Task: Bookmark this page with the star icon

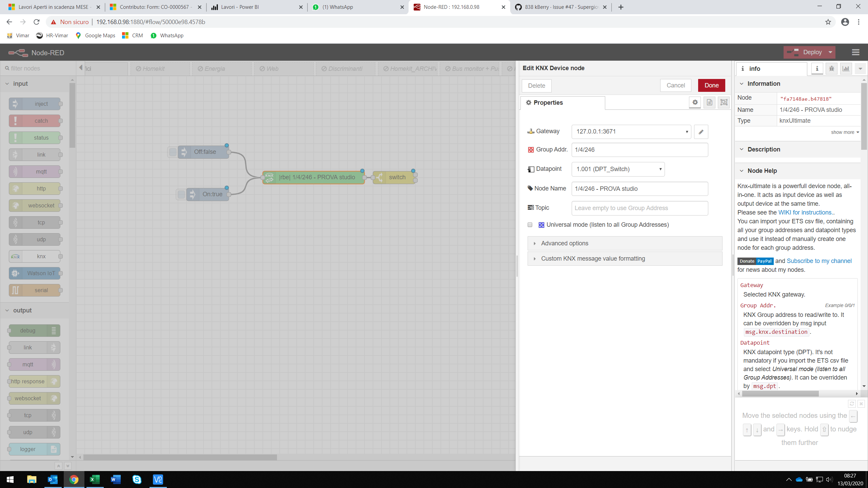Action: (828, 22)
